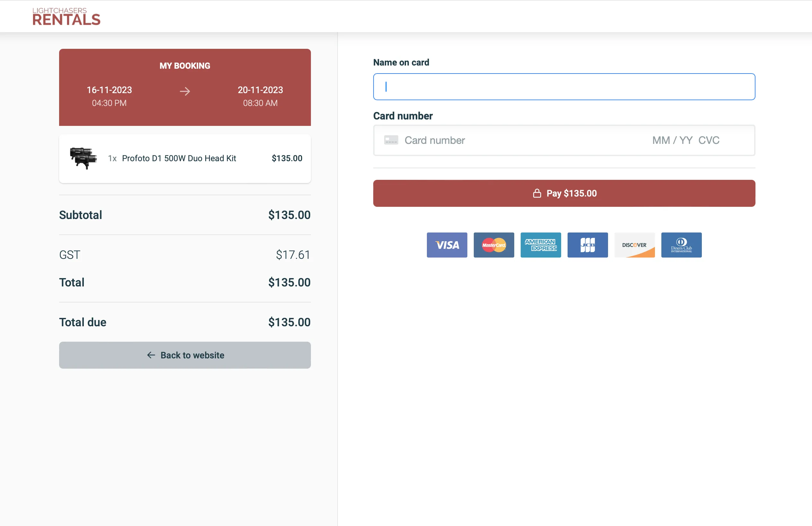
Task: Click the booking date range arrow
Action: (185, 91)
